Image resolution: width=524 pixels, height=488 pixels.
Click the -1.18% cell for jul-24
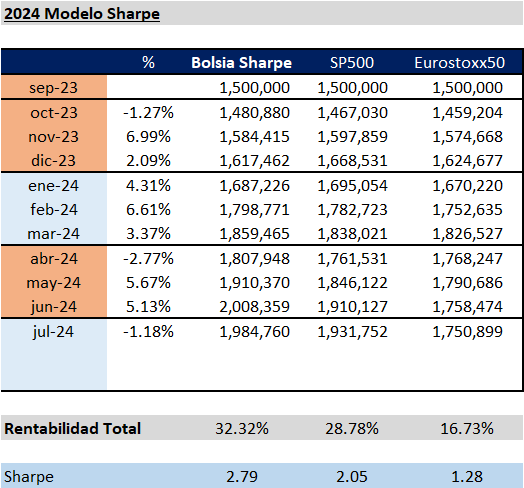[x=148, y=332]
